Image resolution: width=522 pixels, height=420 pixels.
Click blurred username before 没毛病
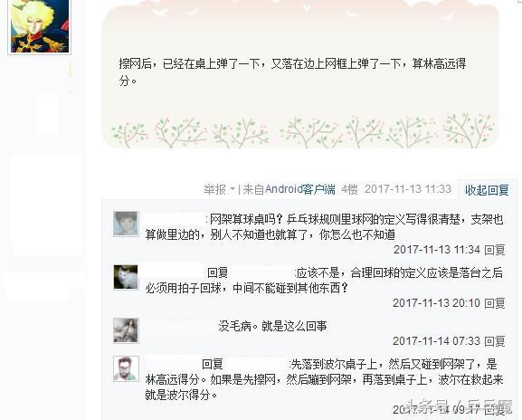[180, 326]
